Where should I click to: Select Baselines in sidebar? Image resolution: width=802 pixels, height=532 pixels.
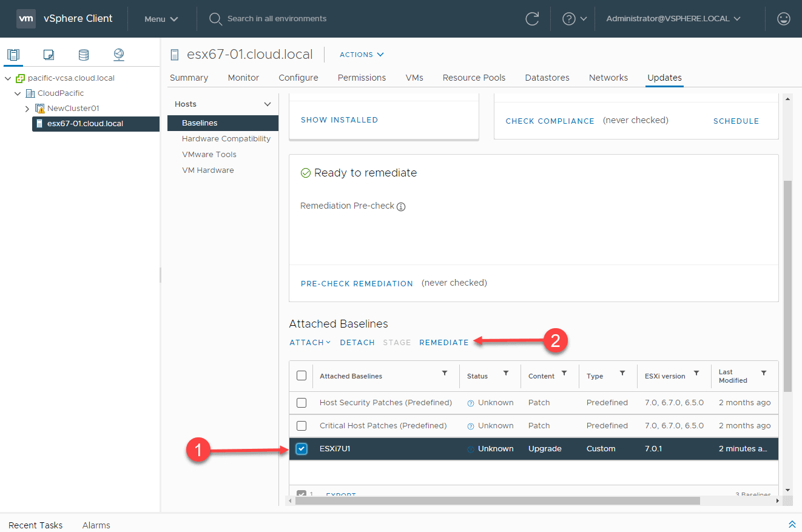[x=223, y=123]
